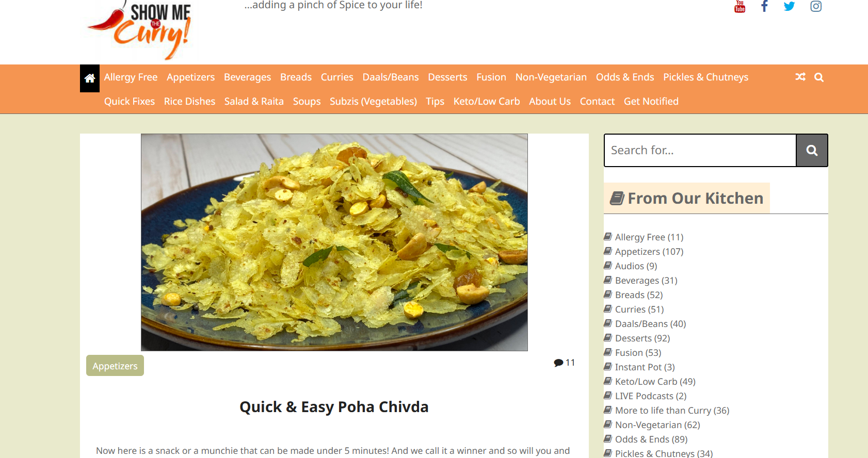868x458 pixels.
Task: Open search via navbar magnifier icon
Action: tap(819, 77)
